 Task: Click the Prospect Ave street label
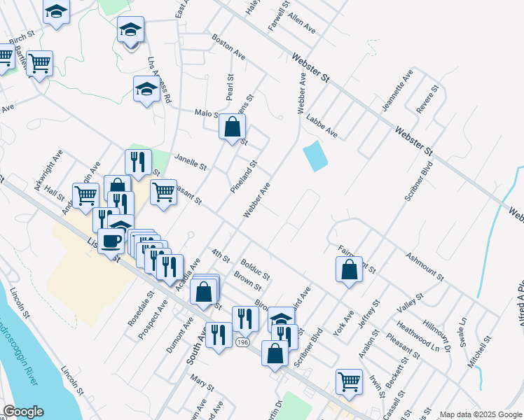153,320
